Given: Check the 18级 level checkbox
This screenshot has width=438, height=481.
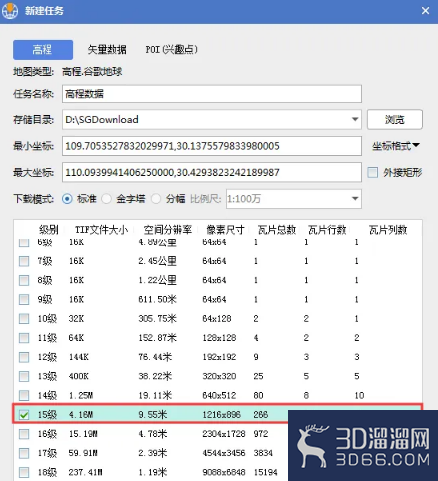Looking at the screenshot, I should 24,472.
